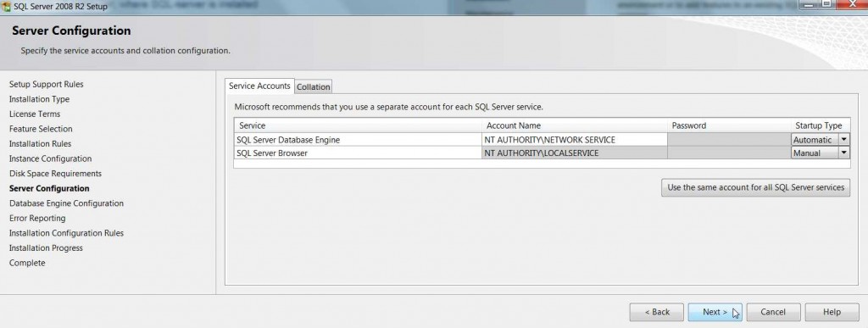Click the Account Name column header
This screenshot has height=328, width=868.
pos(575,125)
